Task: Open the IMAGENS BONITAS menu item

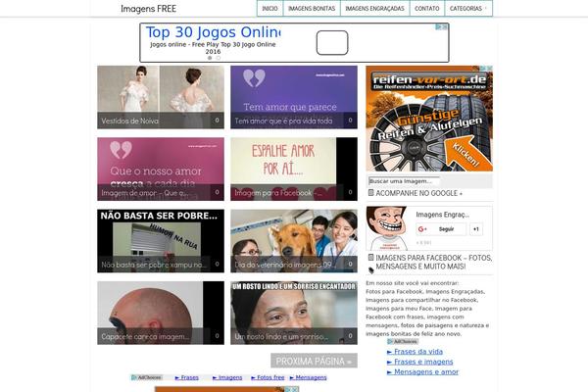Action: click(312, 8)
